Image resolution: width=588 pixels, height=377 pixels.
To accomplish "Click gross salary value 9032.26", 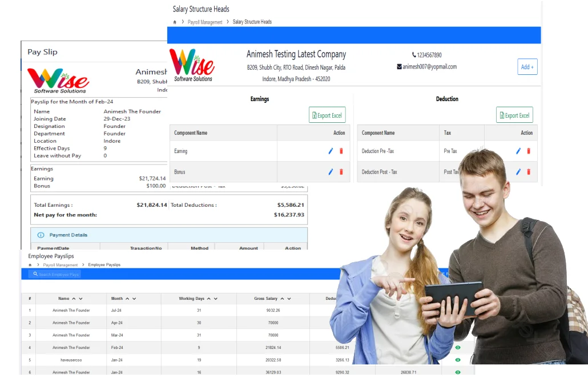I will pos(273,311).
